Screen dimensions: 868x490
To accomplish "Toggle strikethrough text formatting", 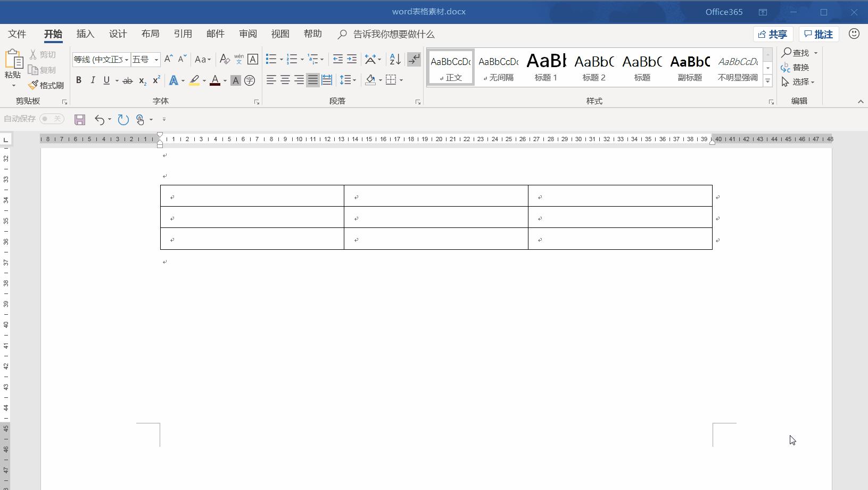I will point(127,81).
